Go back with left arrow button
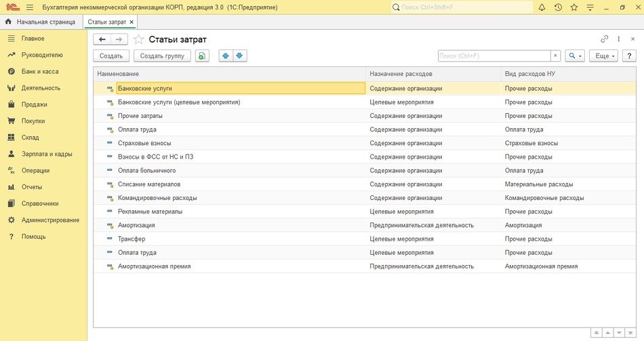Image resolution: width=644 pixels, height=341 pixels. pos(102,39)
